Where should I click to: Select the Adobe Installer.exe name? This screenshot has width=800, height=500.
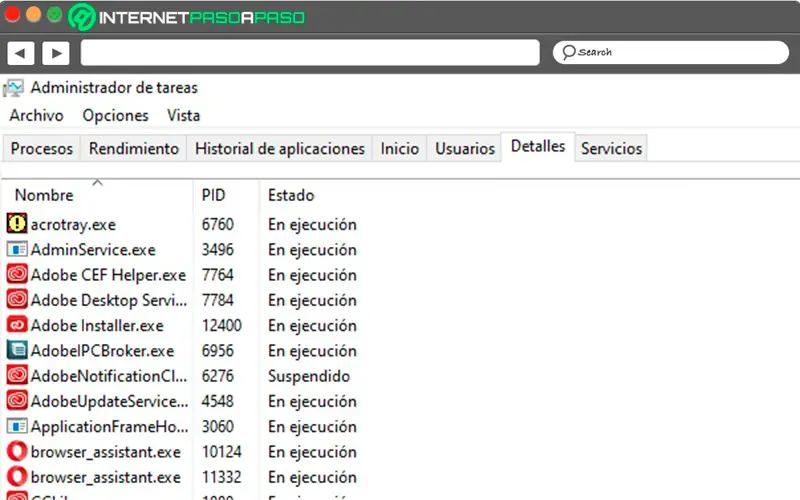97,326
